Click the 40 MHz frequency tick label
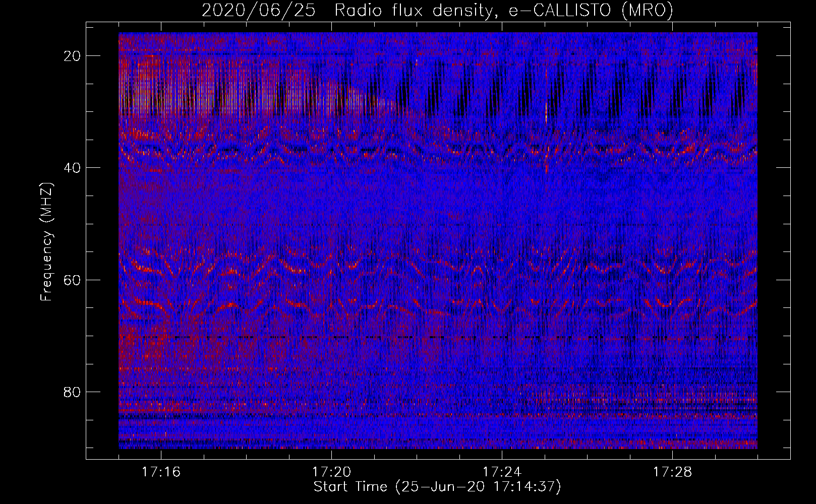This screenshot has height=504, width=816. point(73,168)
